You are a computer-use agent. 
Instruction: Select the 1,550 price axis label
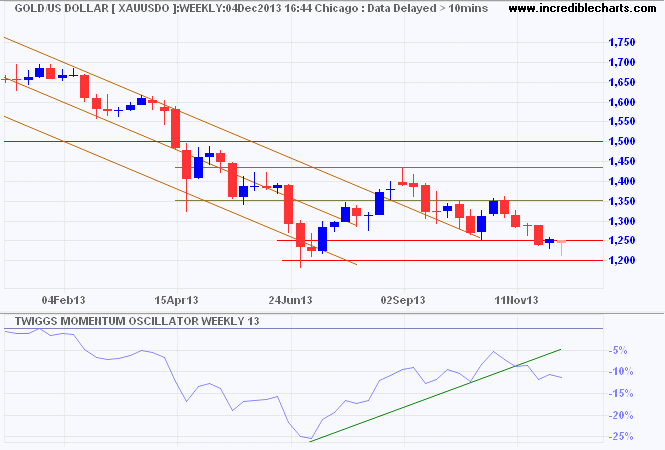pyautogui.click(x=622, y=121)
